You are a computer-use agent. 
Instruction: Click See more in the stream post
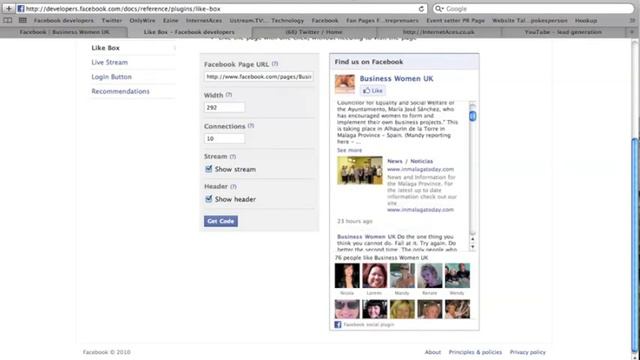(349, 150)
